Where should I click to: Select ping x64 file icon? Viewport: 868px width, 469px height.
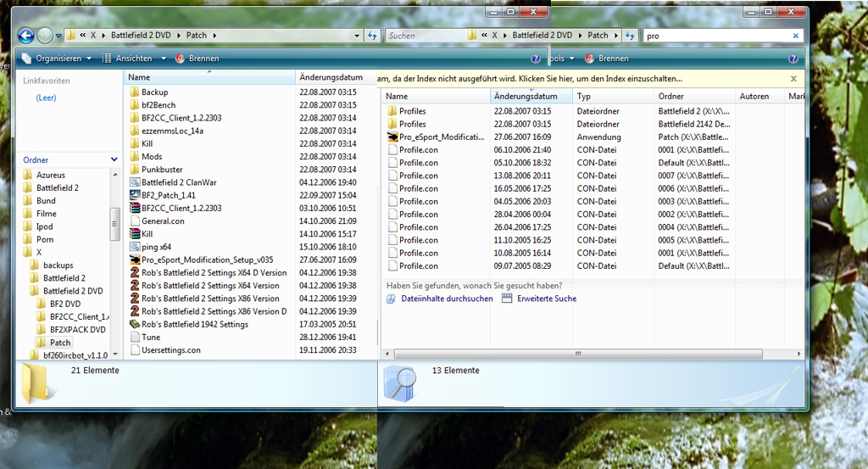coord(135,247)
